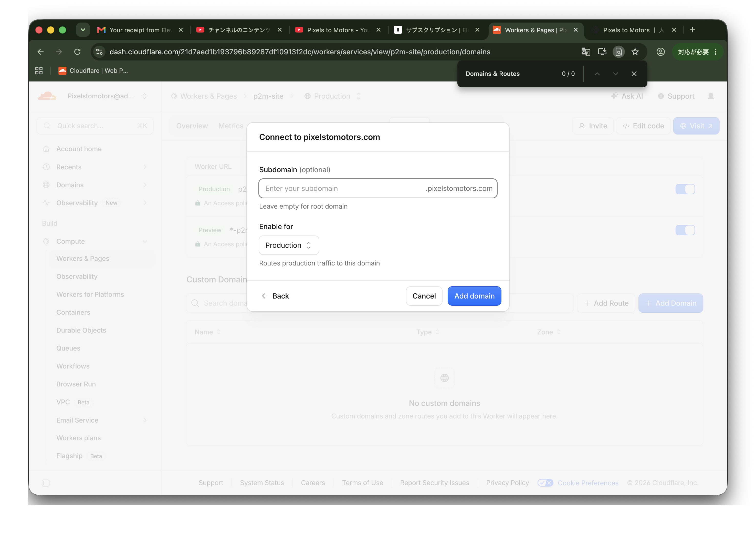
Task: View site information icon in address bar
Action: tap(99, 52)
